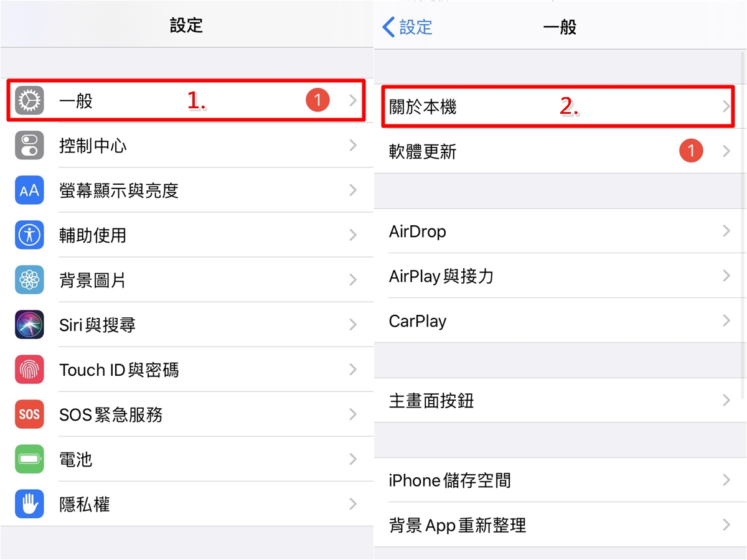Tap the Wallpaper (背景圖片) flower icon

29,280
